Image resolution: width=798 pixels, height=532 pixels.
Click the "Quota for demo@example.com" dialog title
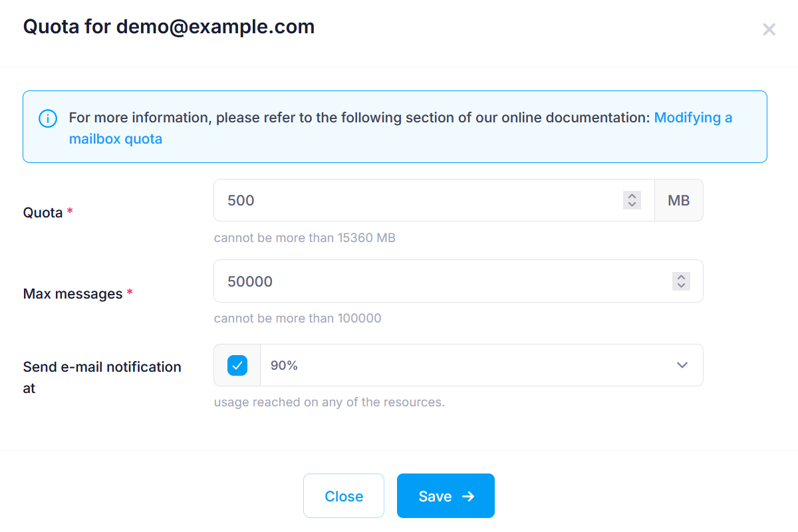pyautogui.click(x=169, y=27)
